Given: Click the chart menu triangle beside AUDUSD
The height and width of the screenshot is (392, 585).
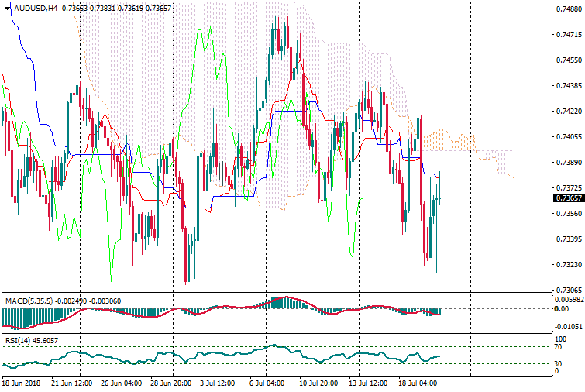Looking at the screenshot, I should click(x=8, y=8).
